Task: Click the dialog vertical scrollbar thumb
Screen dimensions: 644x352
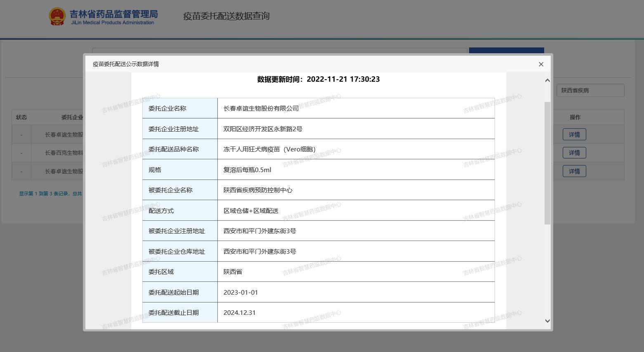Action: (x=547, y=163)
